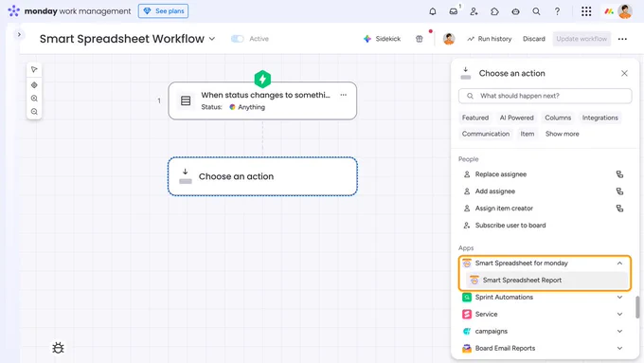Screen dimensions: 644x363
Task: Choose the Replace assignee action
Action: [x=545, y=174]
